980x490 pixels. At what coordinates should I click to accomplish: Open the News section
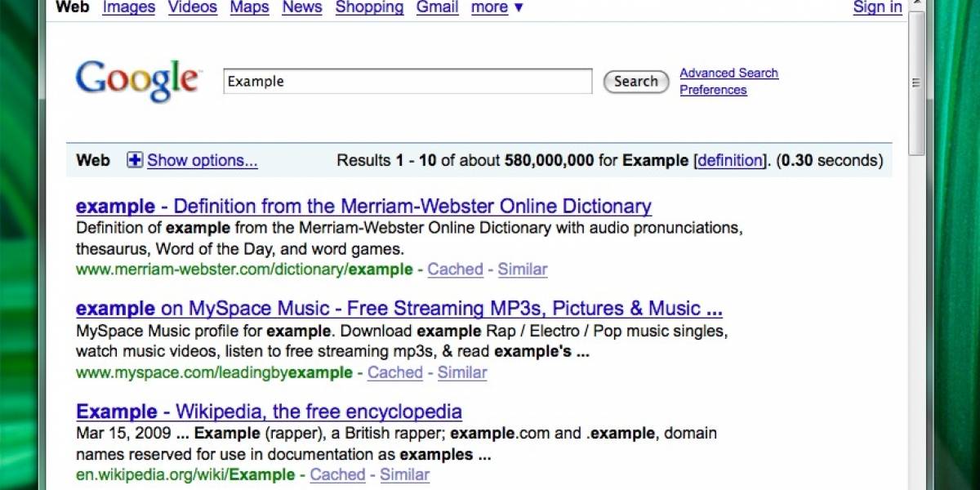[302, 7]
